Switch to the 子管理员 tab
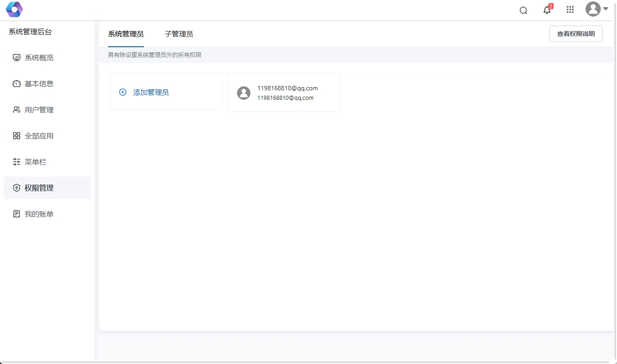617x364 pixels. [179, 34]
